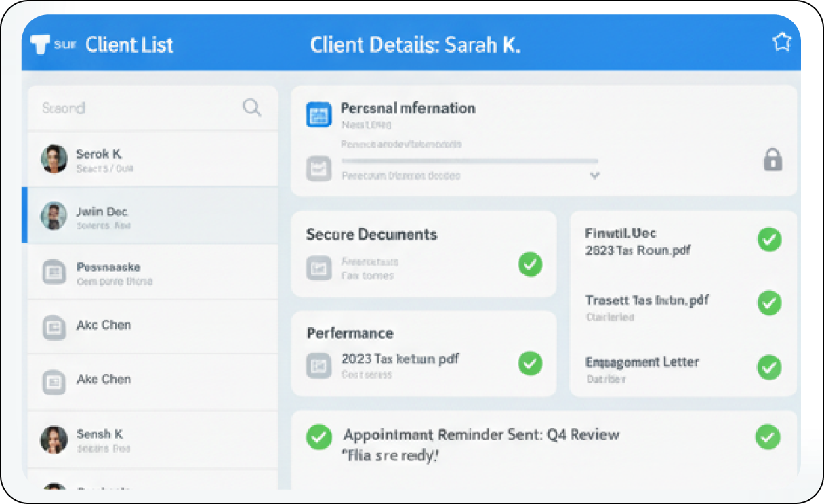Click the magnifier search icon
The width and height of the screenshot is (824, 504).
point(252,107)
